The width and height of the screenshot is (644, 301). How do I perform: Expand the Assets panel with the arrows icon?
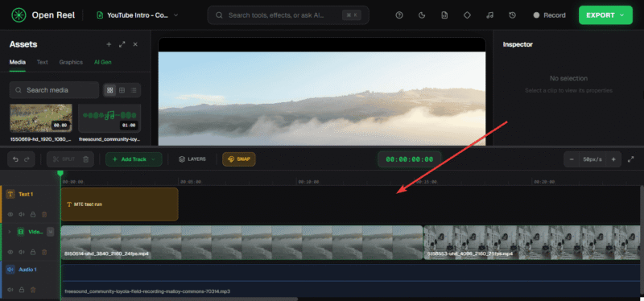[122, 44]
